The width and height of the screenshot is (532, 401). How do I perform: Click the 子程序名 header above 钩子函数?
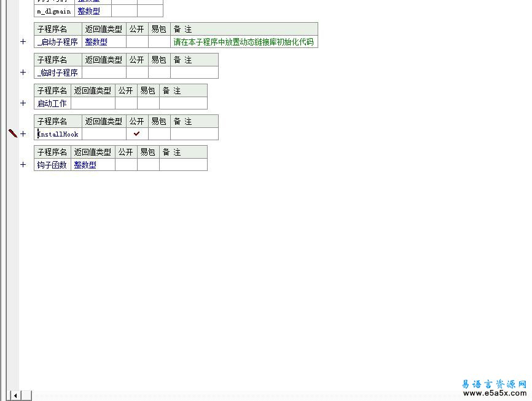click(53, 152)
